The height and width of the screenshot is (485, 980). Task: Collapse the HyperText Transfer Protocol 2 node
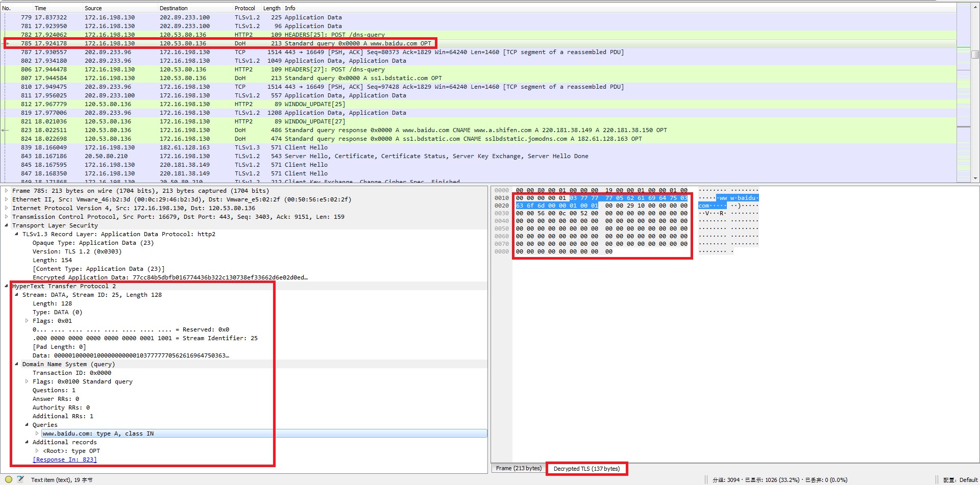pos(7,286)
